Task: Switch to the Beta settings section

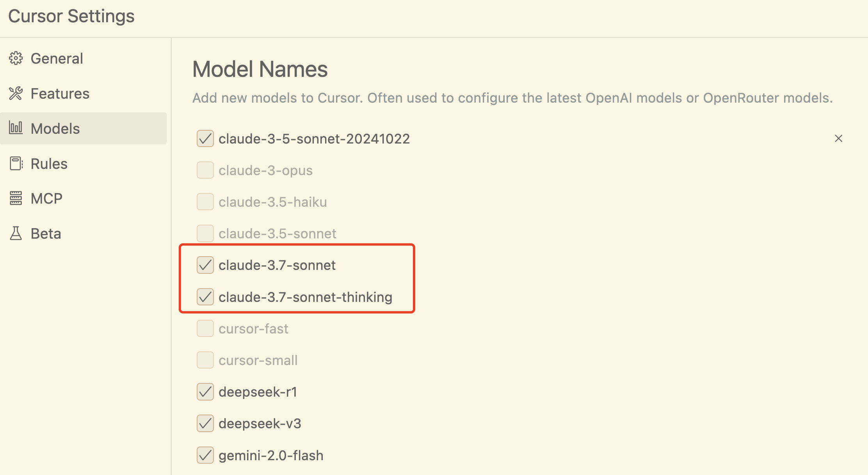Action: tap(83, 233)
